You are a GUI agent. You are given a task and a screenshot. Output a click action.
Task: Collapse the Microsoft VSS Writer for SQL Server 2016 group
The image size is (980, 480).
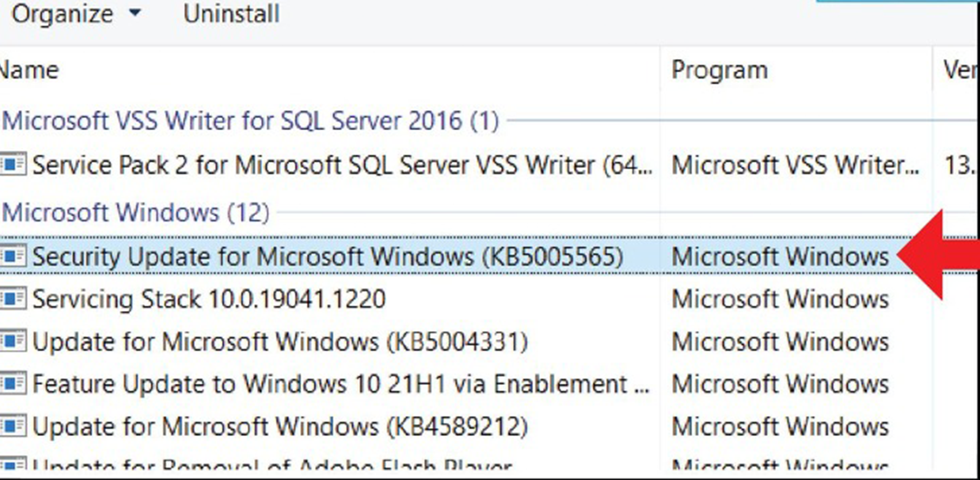pyautogui.click(x=250, y=121)
